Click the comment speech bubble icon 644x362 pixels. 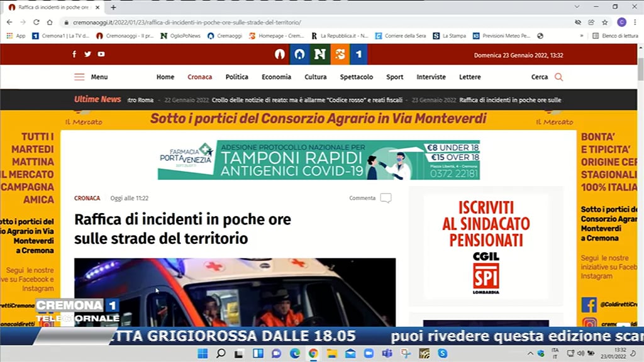click(x=386, y=198)
